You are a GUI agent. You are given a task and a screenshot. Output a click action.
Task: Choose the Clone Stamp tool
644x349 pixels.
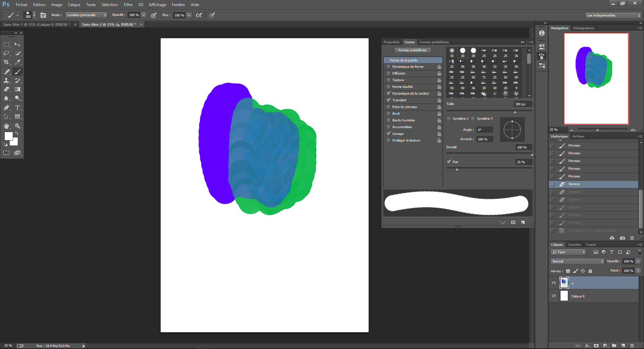6,80
